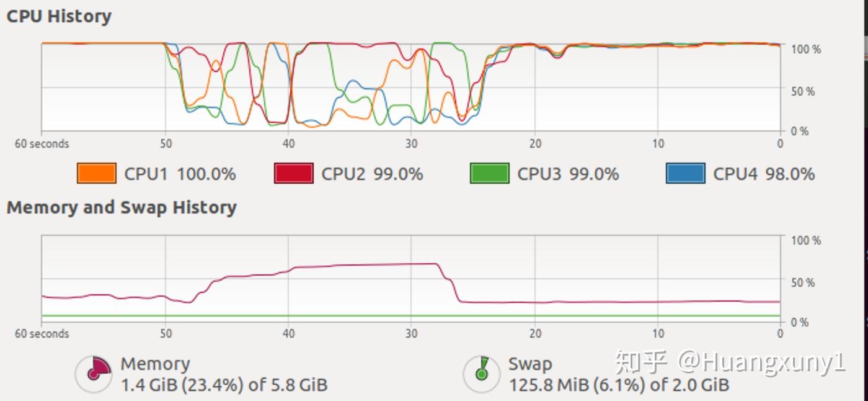Click the Swap pie chart icon
Viewport: 868px width, 401px height.
482,374
